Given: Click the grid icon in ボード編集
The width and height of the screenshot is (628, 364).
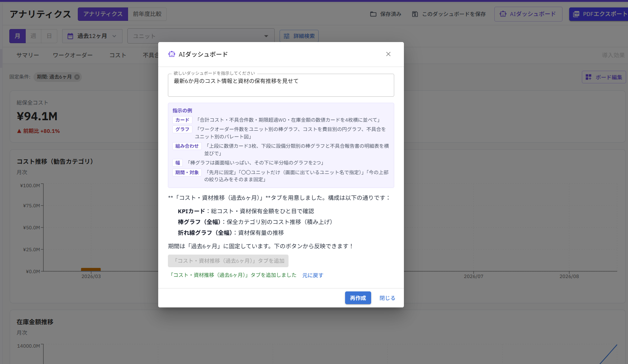Looking at the screenshot, I should 589,77.
